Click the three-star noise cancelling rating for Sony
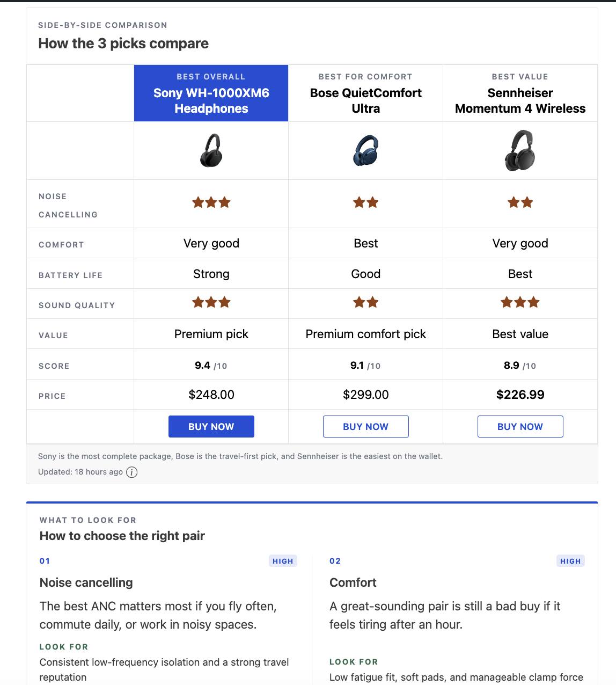 pos(211,203)
